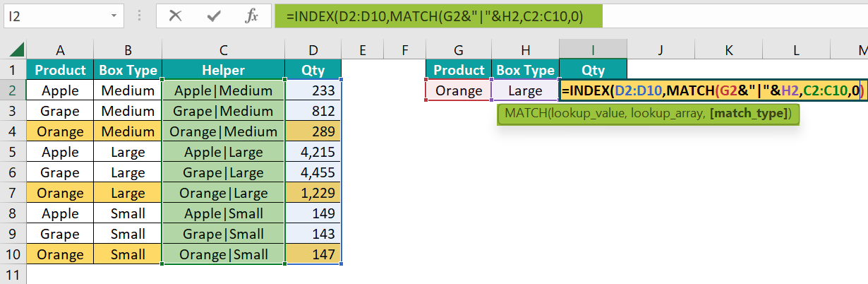Select quantity cell 289

pos(313,131)
